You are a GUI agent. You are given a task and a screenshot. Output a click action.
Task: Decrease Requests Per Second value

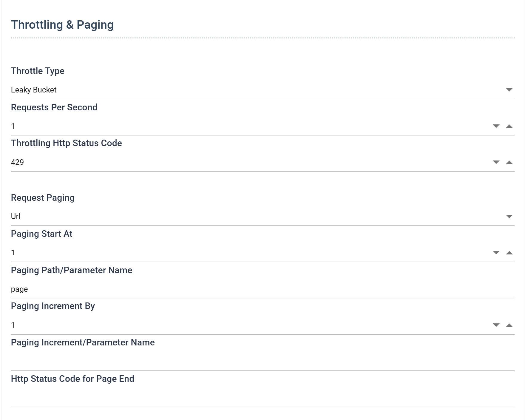coord(496,126)
